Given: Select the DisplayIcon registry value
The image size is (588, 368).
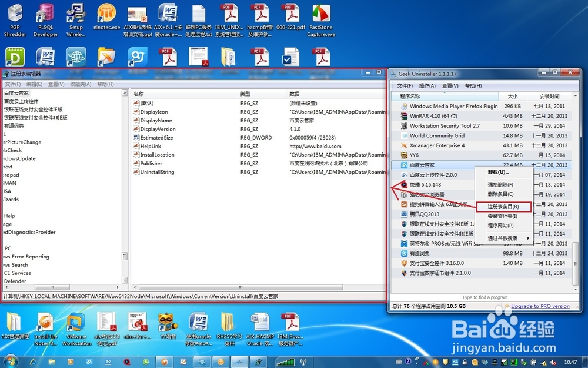Looking at the screenshot, I should pyautogui.click(x=153, y=112).
